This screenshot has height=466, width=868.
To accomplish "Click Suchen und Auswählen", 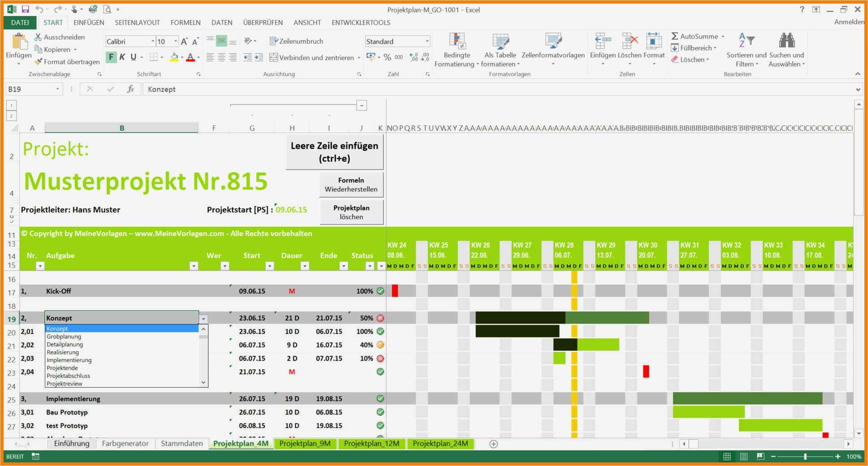I will [x=787, y=50].
